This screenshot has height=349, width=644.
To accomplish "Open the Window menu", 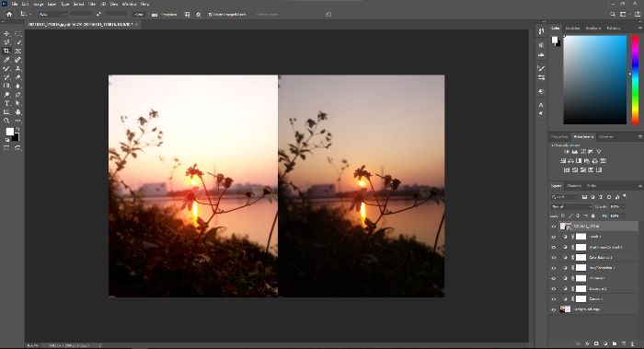I will tap(129, 4).
